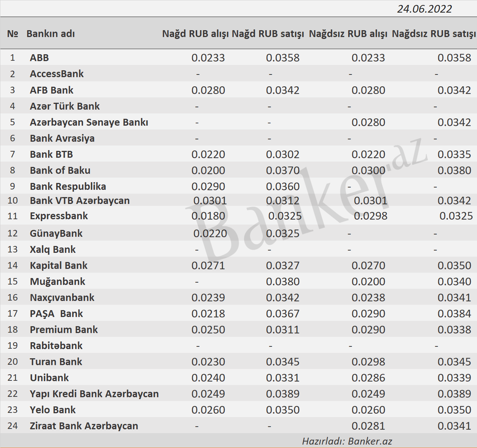Click Bank VTB Azərbaycan name
Image resolution: width=477 pixels, height=448 pixels.
pos(80,201)
